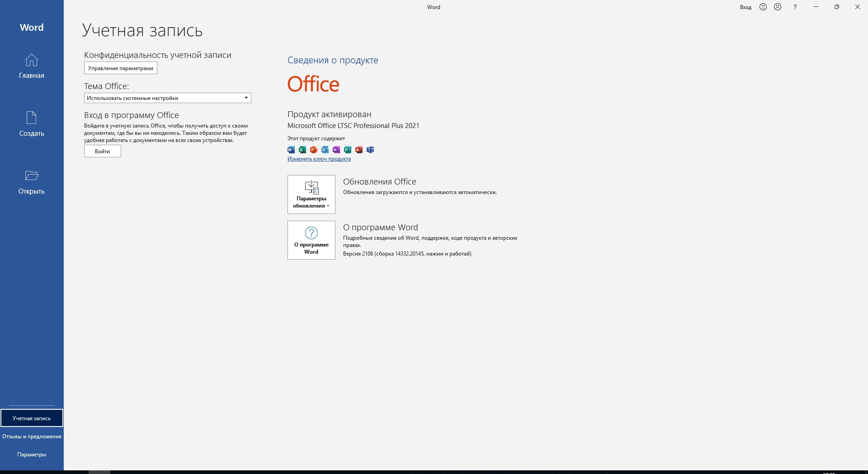Click the OneNote icon in product list
Image resolution: width=868 pixels, height=474 pixels.
tap(336, 150)
